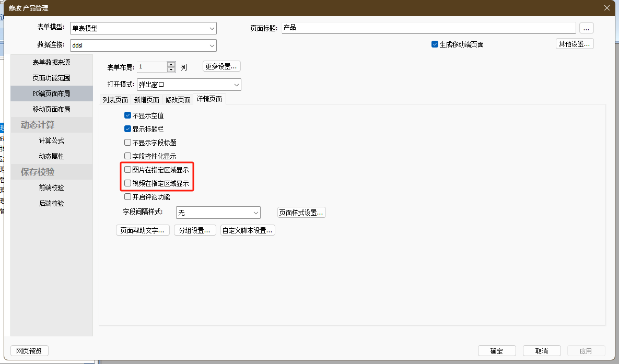Toggle 生成移动端页面 checkbox
619x364 pixels.
click(435, 44)
